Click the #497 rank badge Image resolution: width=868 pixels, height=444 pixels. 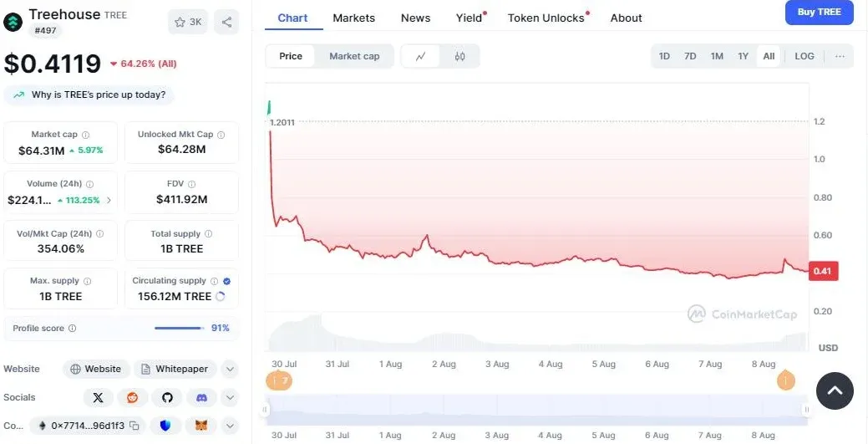[45, 30]
